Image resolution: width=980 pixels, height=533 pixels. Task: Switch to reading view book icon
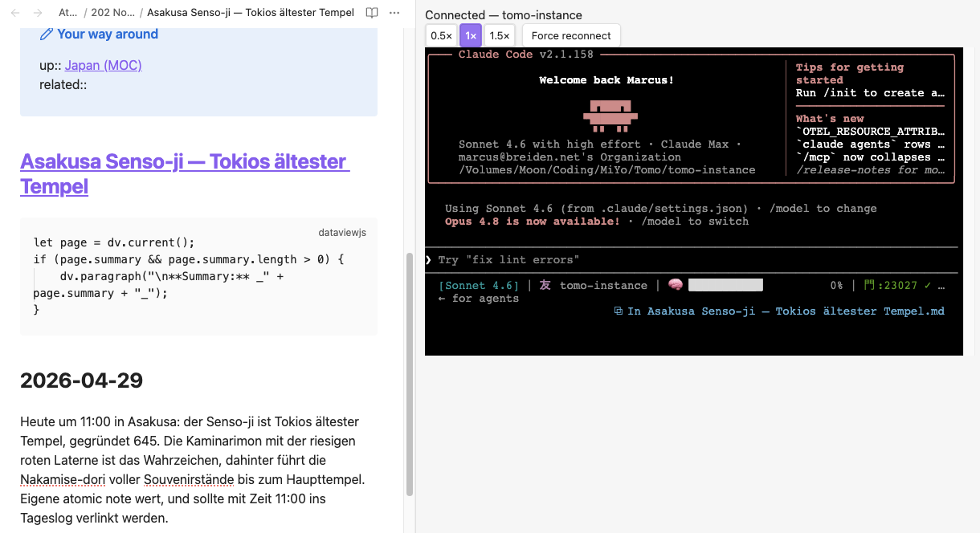pyautogui.click(x=372, y=13)
